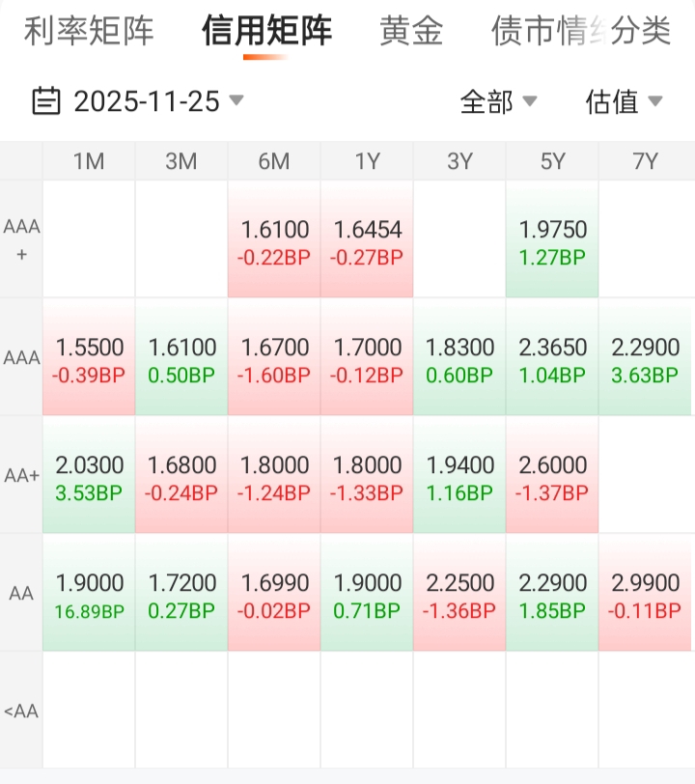Tap the 分类 button

[x=641, y=31]
